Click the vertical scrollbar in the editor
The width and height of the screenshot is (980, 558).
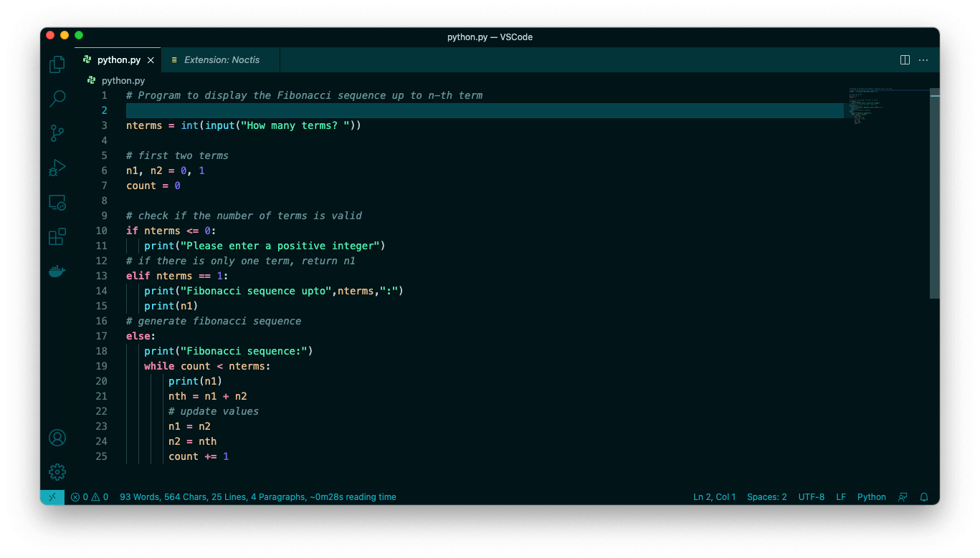934,193
